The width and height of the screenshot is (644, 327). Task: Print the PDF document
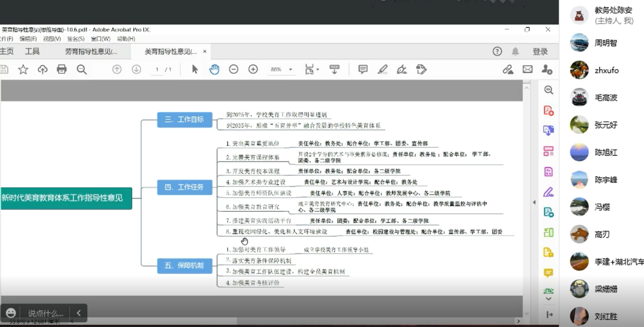click(62, 70)
